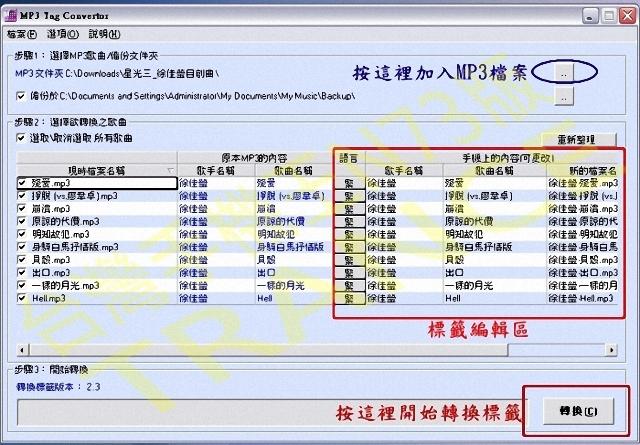This screenshot has width=640, height=445.
Task: Click the sort arrow in 現時檔案名稱 header
Action: tap(170, 171)
